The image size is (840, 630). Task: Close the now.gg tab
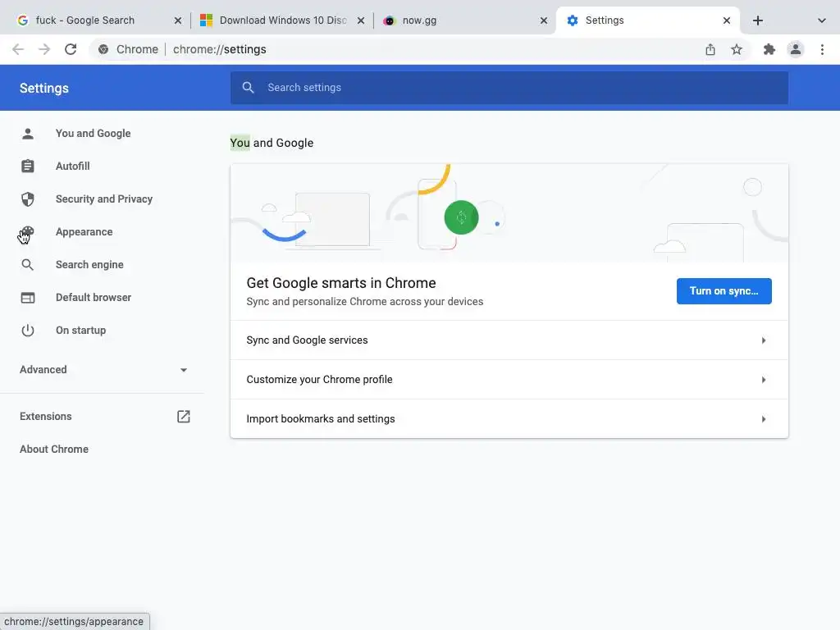(x=544, y=21)
